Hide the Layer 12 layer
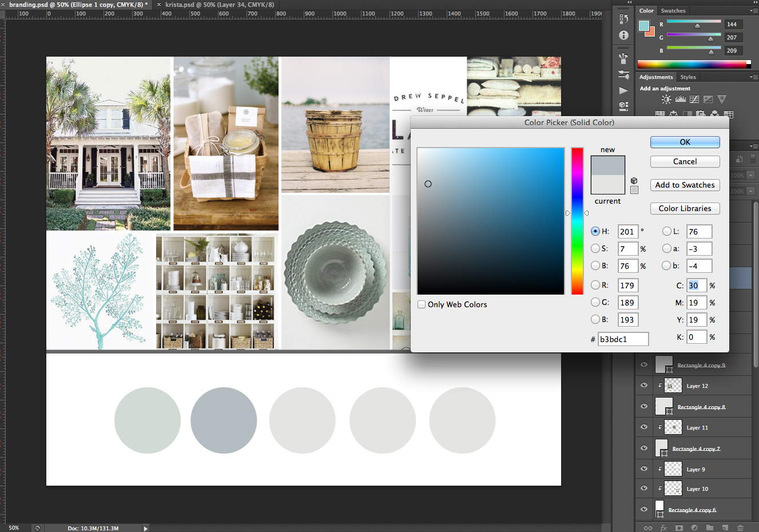The image size is (759, 532). pos(643,386)
